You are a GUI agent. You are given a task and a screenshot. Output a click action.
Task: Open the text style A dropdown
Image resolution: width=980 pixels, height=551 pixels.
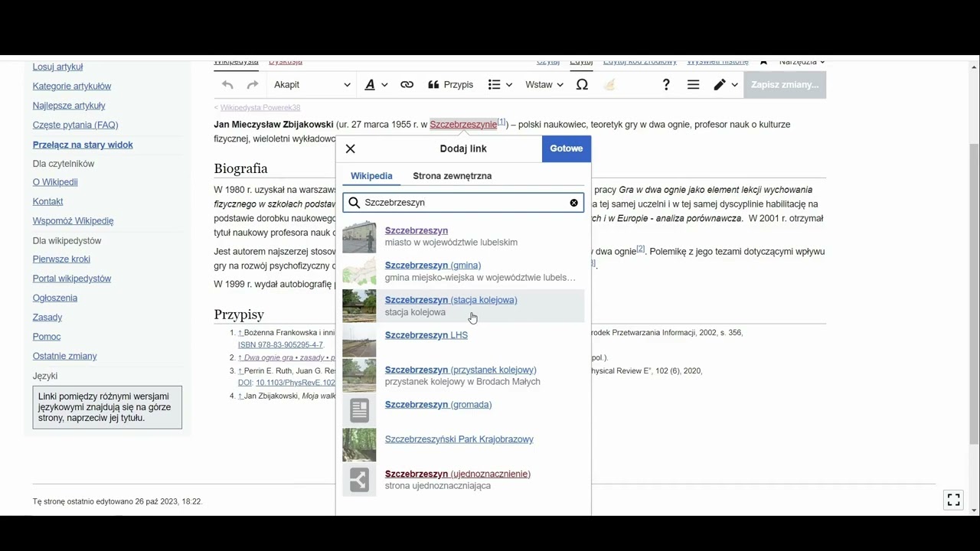[x=375, y=85]
